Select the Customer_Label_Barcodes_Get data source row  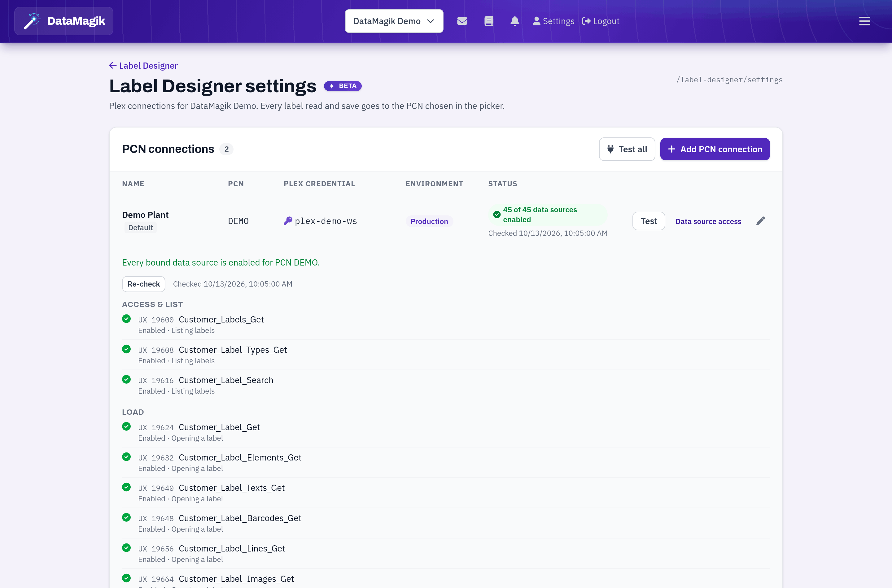point(446,523)
